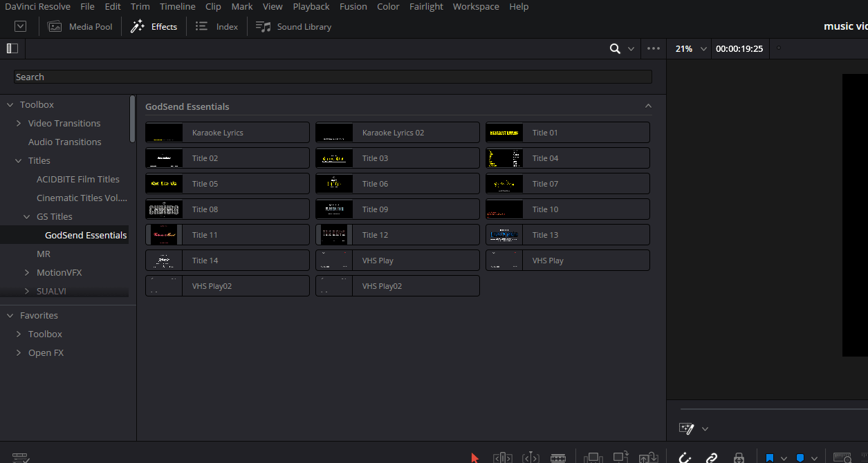868x463 pixels.
Task: Collapse the GodSend Essentials section
Action: point(648,106)
